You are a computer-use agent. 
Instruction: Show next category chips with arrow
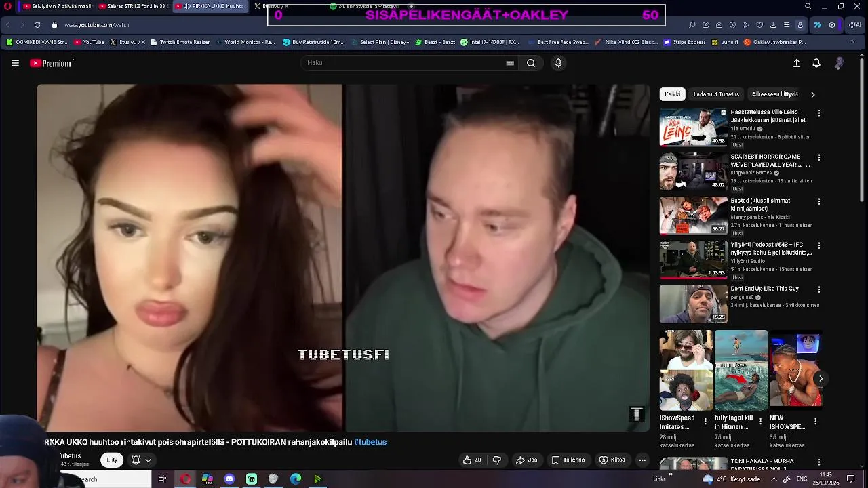coord(812,95)
